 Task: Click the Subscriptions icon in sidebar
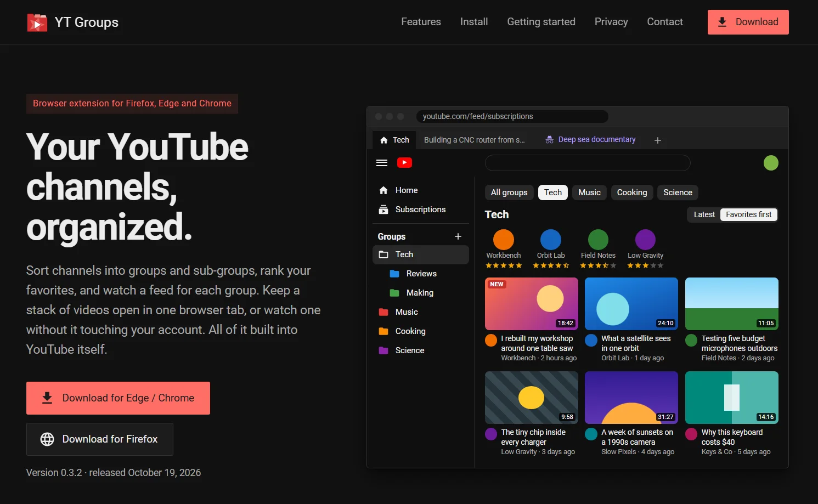pyautogui.click(x=383, y=209)
